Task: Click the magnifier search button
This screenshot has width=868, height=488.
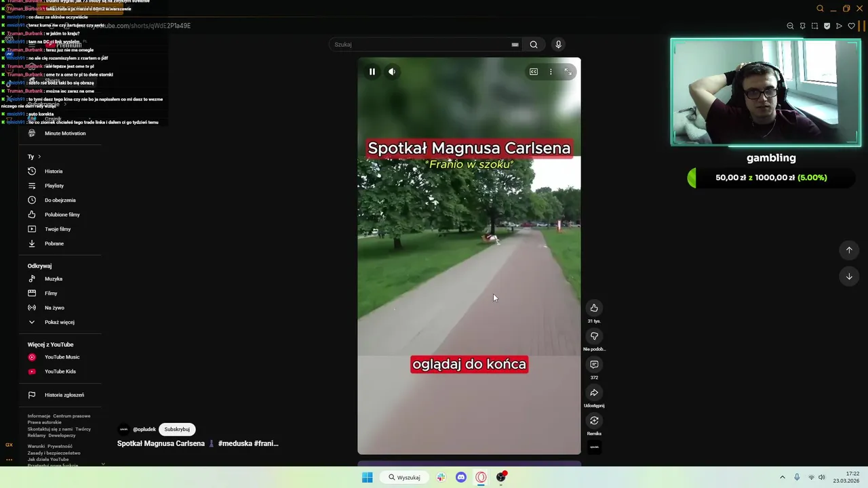Action: [x=534, y=45]
